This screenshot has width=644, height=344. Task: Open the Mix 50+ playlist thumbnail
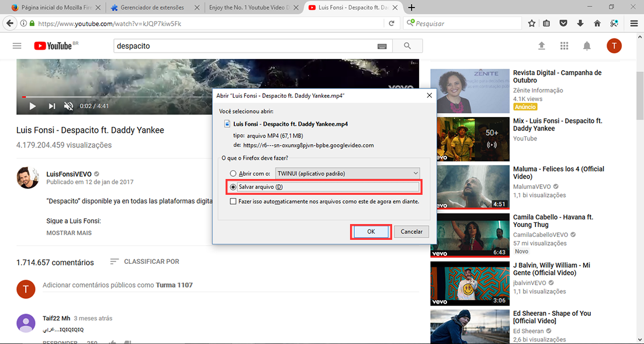pos(470,139)
